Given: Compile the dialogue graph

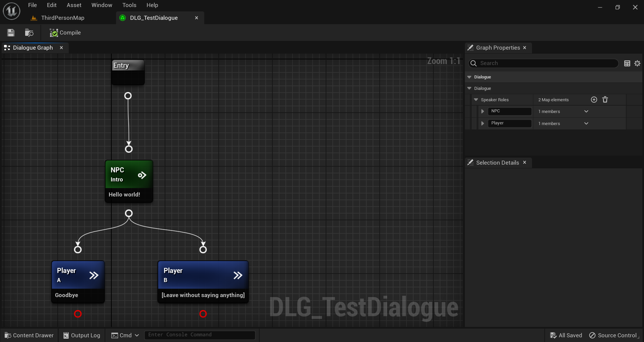Looking at the screenshot, I should point(65,33).
